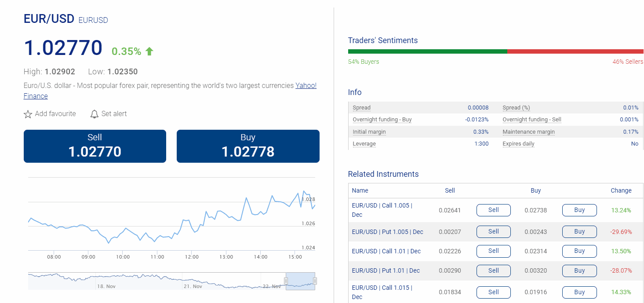Viewport: 644px width, 303px height.
Task: Sell the EUR/USD Call 1.01 Dec option
Action: 493,251
